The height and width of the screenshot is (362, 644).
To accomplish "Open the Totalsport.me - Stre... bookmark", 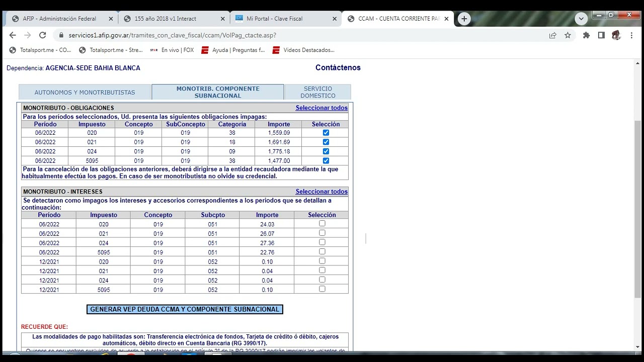I will [111, 50].
